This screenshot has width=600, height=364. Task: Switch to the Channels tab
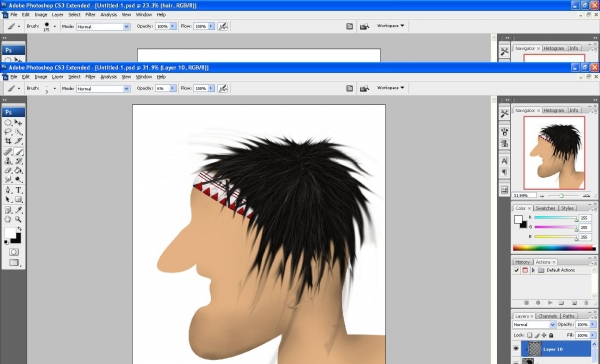click(x=548, y=316)
